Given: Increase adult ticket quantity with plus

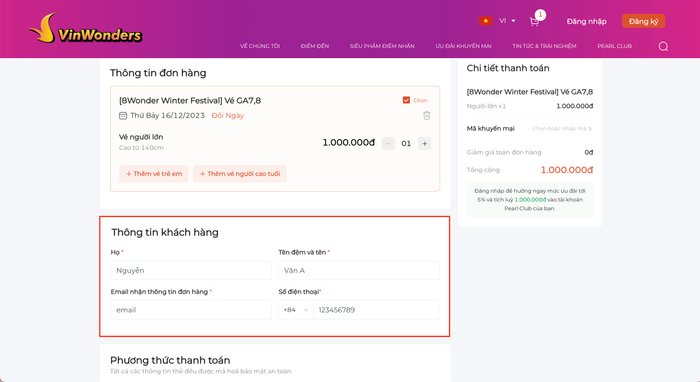Looking at the screenshot, I should pyautogui.click(x=425, y=144).
